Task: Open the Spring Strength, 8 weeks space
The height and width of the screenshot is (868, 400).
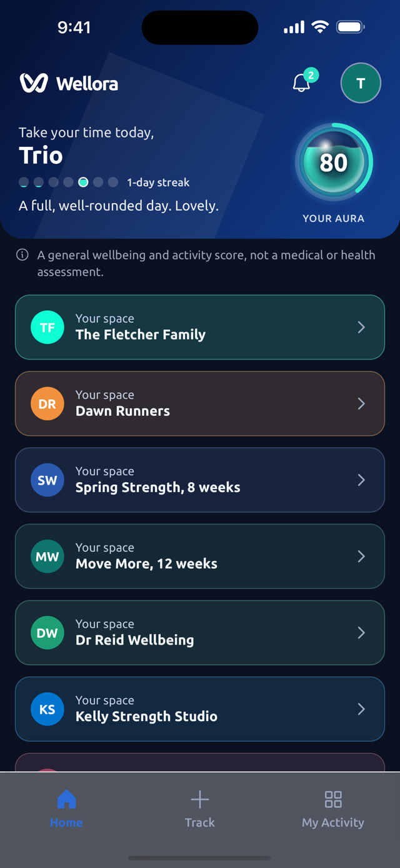Action: click(x=200, y=480)
